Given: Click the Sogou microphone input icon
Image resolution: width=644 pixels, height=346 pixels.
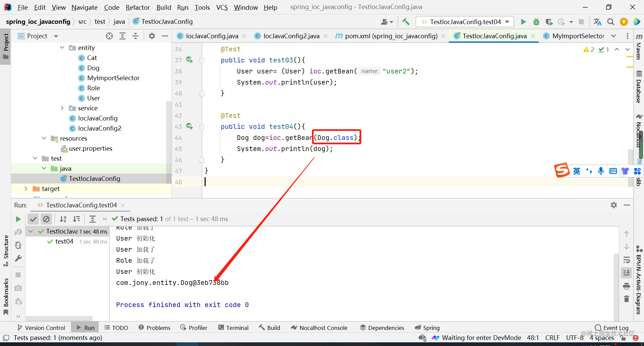Looking at the screenshot, I should pos(601,171).
